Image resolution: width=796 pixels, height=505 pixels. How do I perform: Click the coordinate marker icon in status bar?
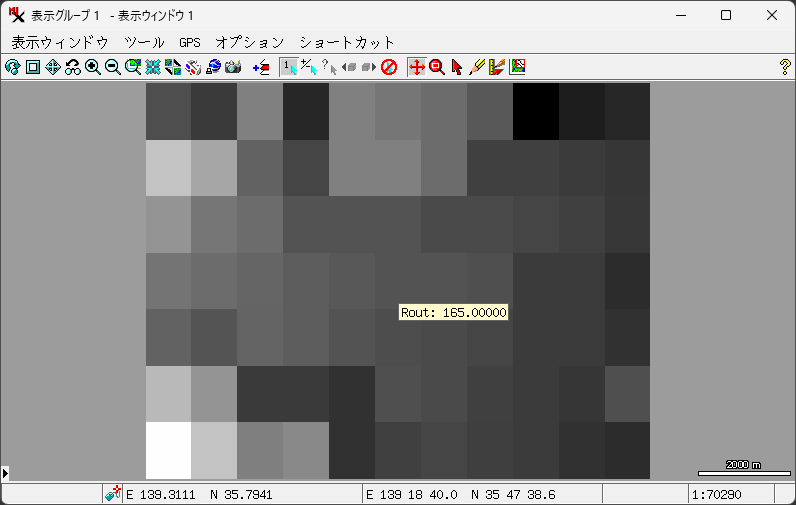(x=113, y=494)
